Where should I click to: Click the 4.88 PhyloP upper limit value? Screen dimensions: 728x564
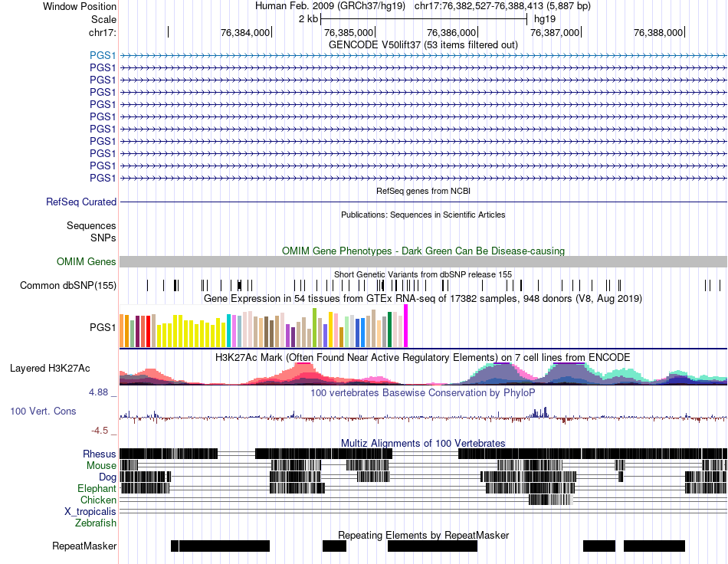tap(98, 392)
